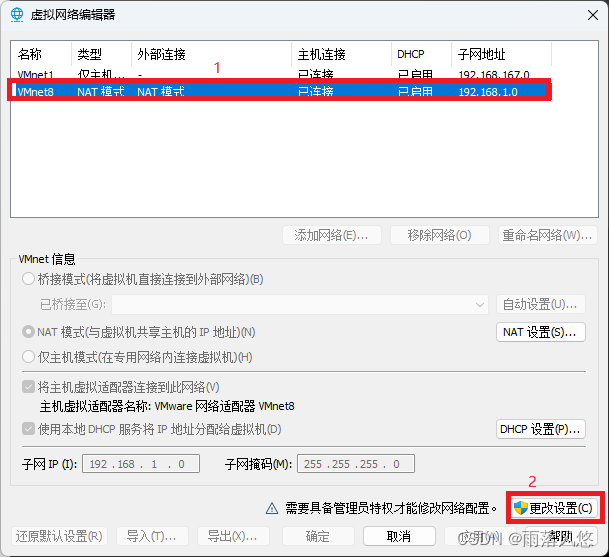Click the 子网地址 column header
The height and width of the screenshot is (557, 609).
pyautogui.click(x=501, y=54)
